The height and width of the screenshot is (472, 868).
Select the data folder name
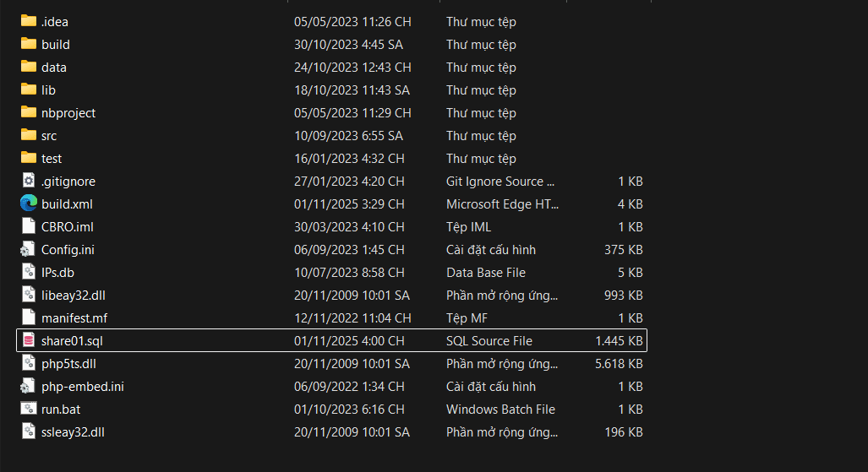[x=54, y=67]
